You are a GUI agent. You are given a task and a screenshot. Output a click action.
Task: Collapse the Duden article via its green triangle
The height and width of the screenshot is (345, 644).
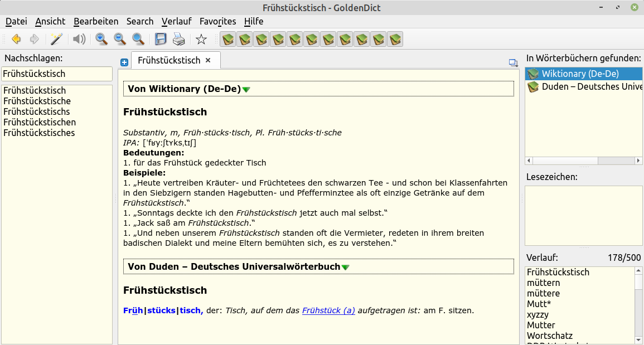(346, 266)
